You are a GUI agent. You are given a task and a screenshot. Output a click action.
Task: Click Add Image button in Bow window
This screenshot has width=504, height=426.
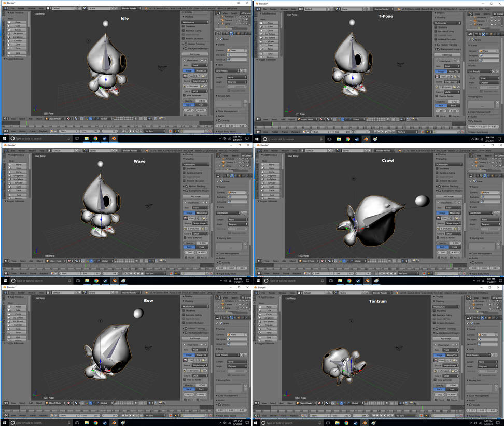pyautogui.click(x=195, y=338)
